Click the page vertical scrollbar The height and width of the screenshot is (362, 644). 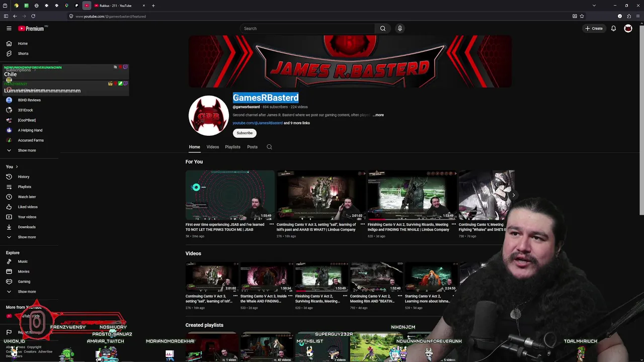click(641, 121)
